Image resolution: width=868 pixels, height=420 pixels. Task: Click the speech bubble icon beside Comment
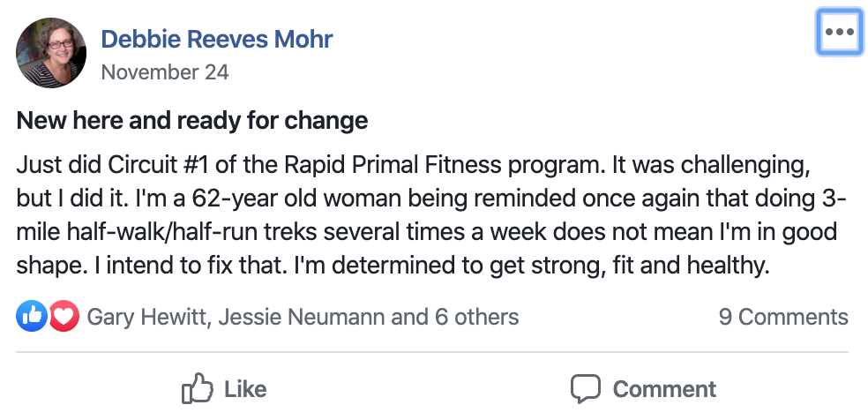pyautogui.click(x=585, y=388)
